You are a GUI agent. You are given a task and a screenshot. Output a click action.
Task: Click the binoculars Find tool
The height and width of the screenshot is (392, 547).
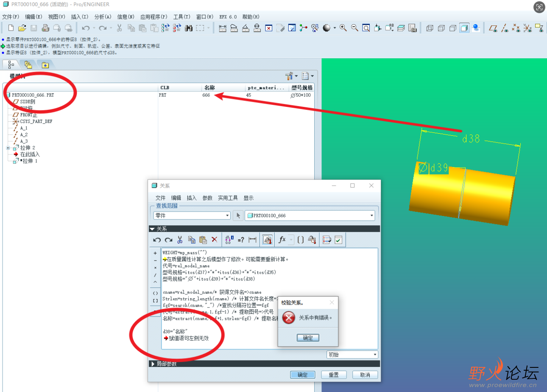[x=189, y=28]
